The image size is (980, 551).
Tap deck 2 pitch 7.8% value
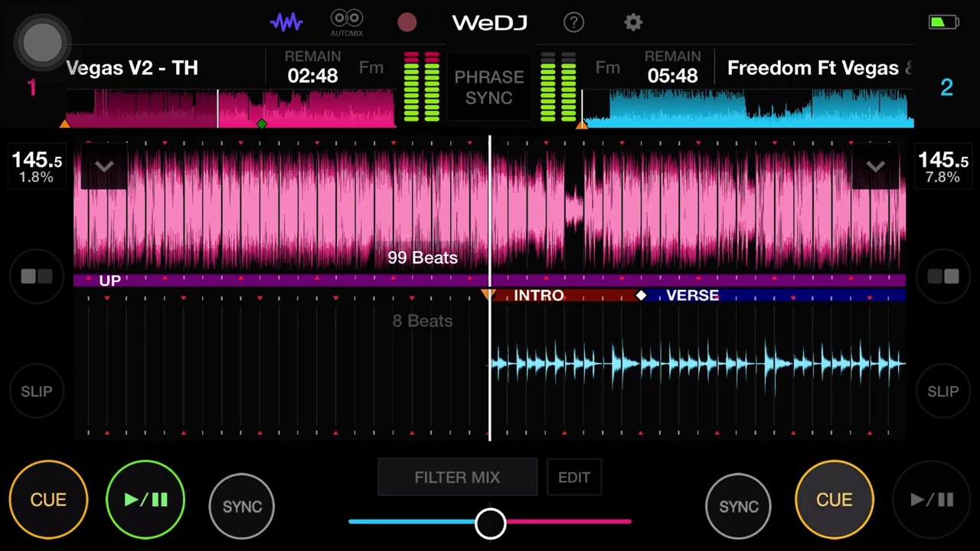[942, 178]
